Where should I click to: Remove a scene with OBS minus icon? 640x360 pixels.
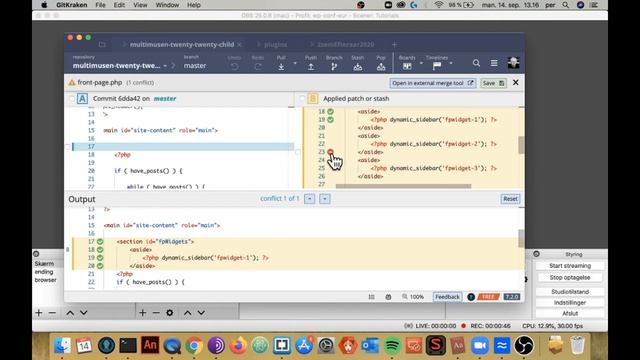(x=52, y=313)
